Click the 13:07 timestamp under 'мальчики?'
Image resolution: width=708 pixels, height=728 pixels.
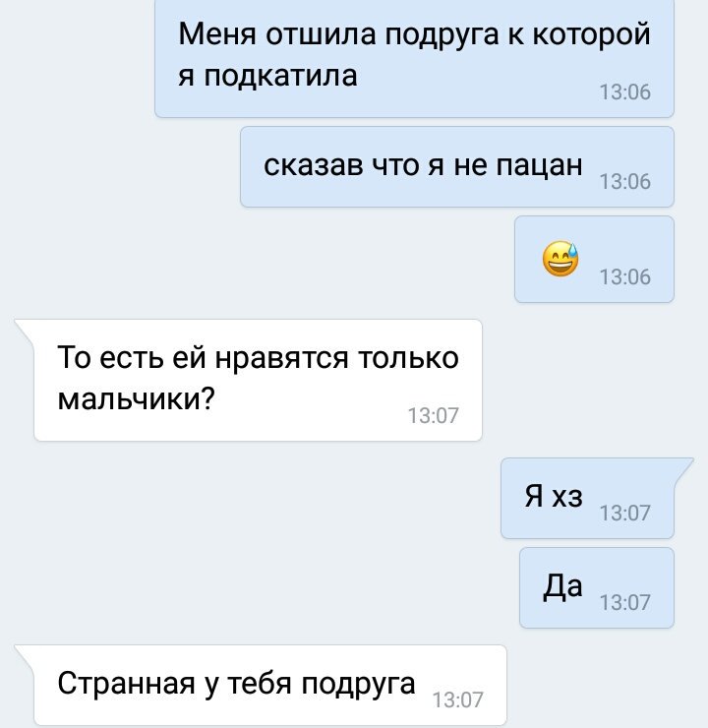(434, 415)
